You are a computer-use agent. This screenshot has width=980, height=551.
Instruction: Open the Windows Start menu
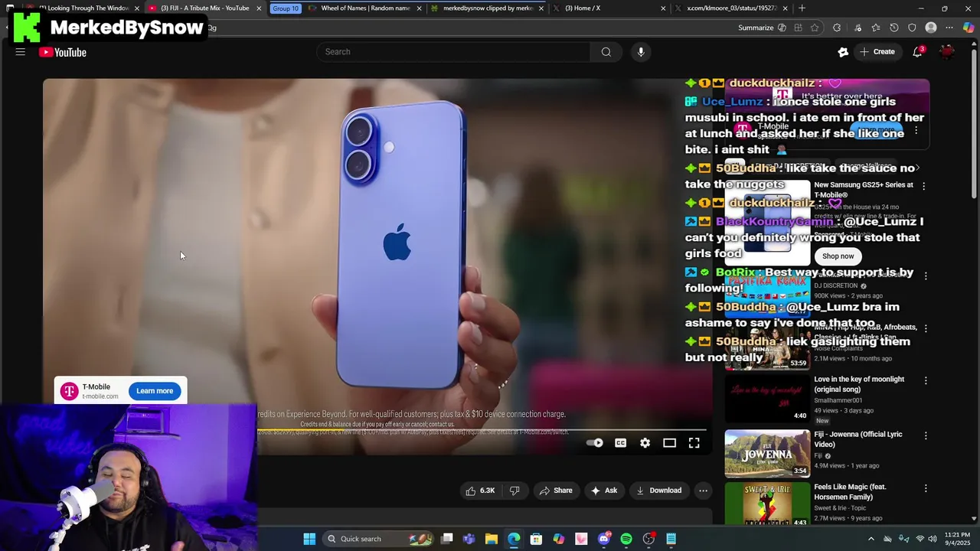click(309, 539)
